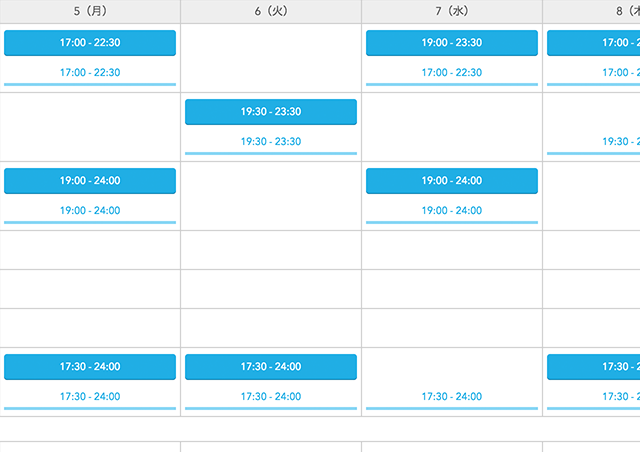640x452 pixels.
Task: Open Wednesday's 19:00 - 23:30 blue shift button
Action: coord(452,43)
